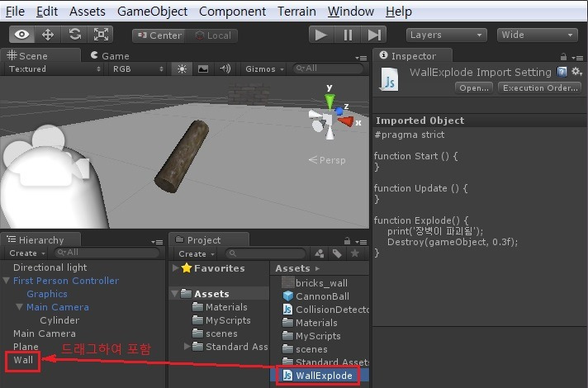Switch to the Game tab
This screenshot has height=388, width=588.
tap(111, 56)
